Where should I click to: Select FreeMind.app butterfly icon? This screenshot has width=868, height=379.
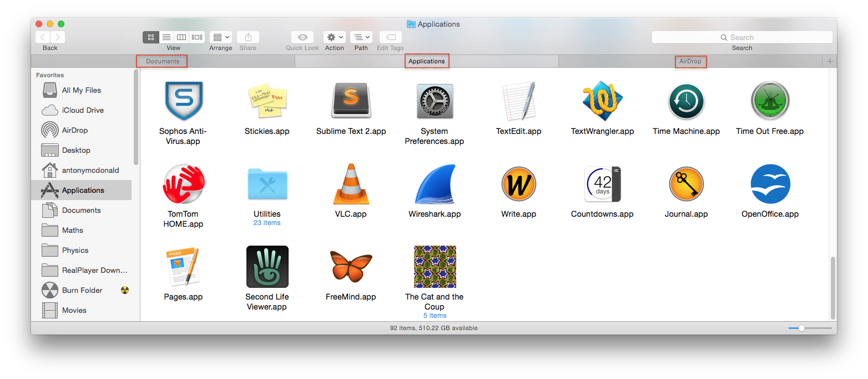(x=351, y=266)
